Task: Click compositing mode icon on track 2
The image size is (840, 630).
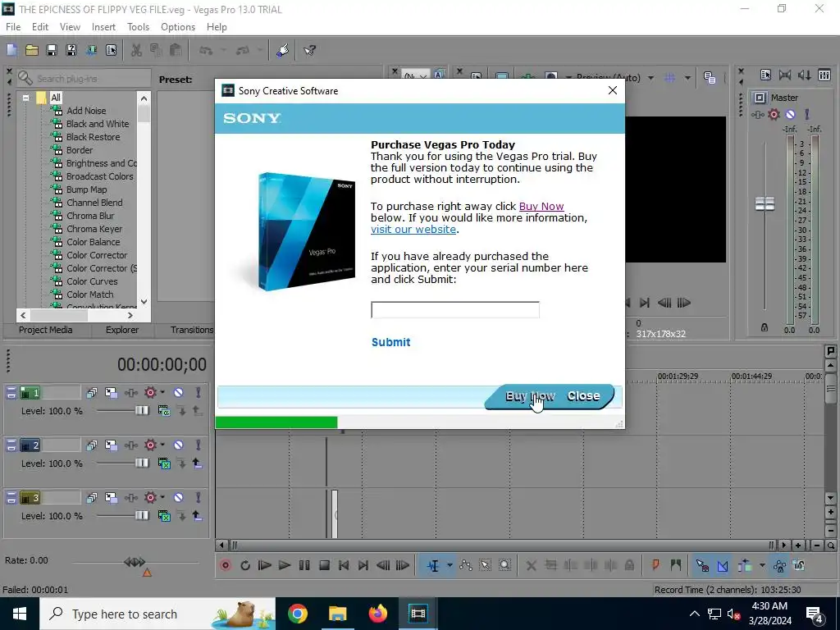Action: tap(164, 463)
